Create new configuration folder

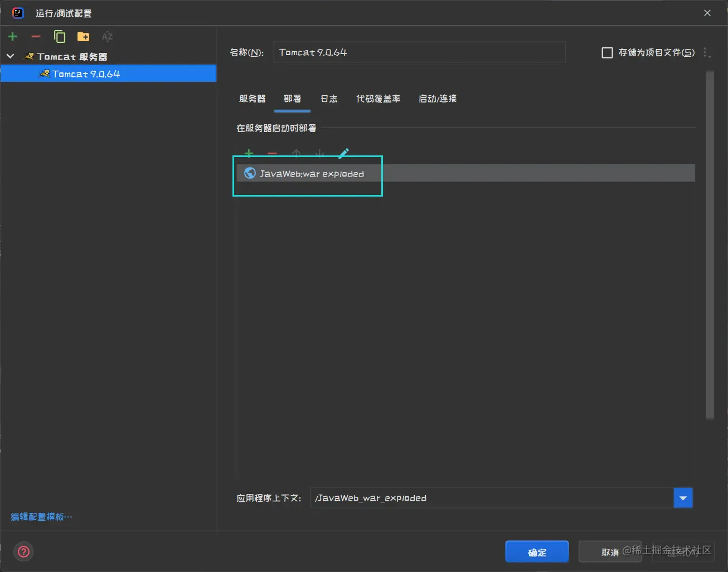tap(83, 37)
